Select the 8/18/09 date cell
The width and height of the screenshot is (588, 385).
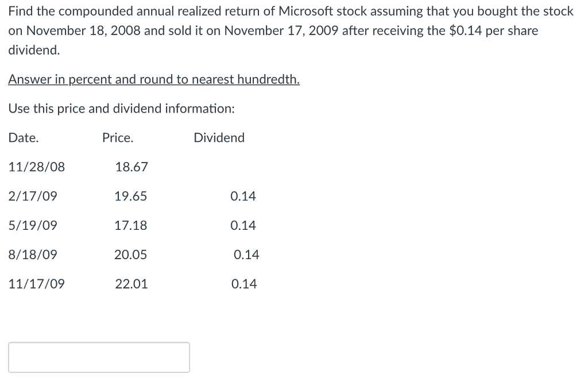[x=33, y=255]
